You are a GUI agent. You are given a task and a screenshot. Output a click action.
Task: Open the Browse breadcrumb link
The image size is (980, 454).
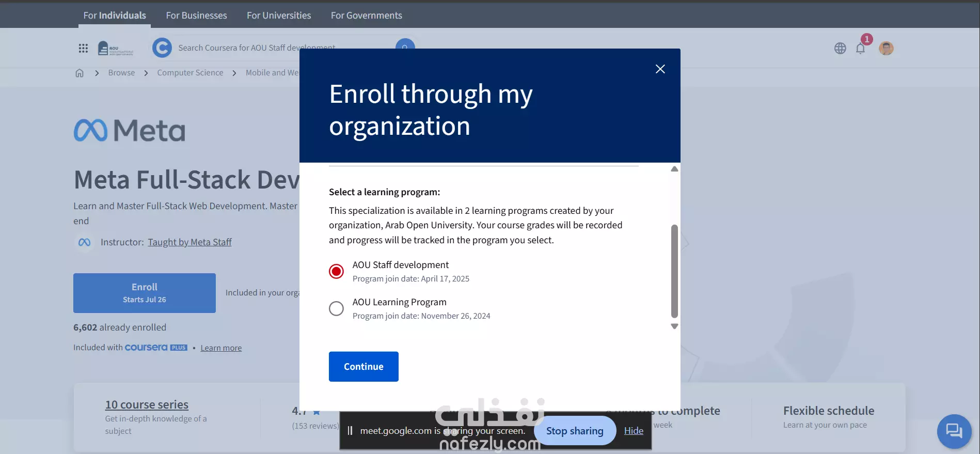(121, 73)
